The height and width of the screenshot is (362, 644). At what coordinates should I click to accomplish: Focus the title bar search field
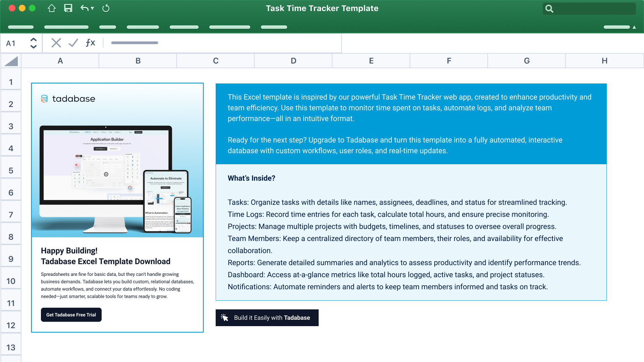589,9
